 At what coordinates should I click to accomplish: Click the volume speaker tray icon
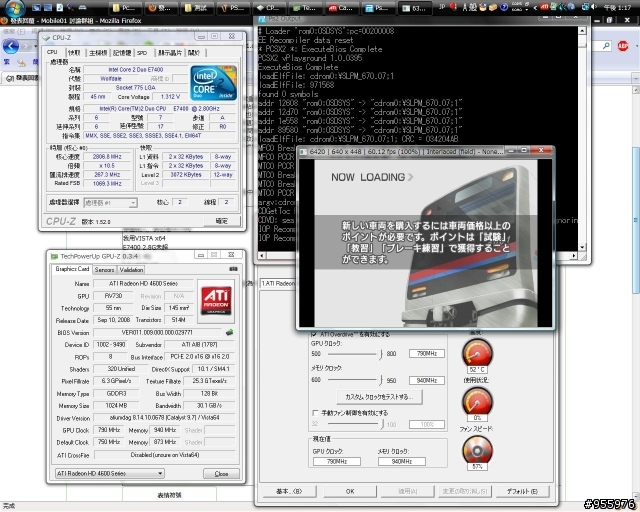(593, 7)
